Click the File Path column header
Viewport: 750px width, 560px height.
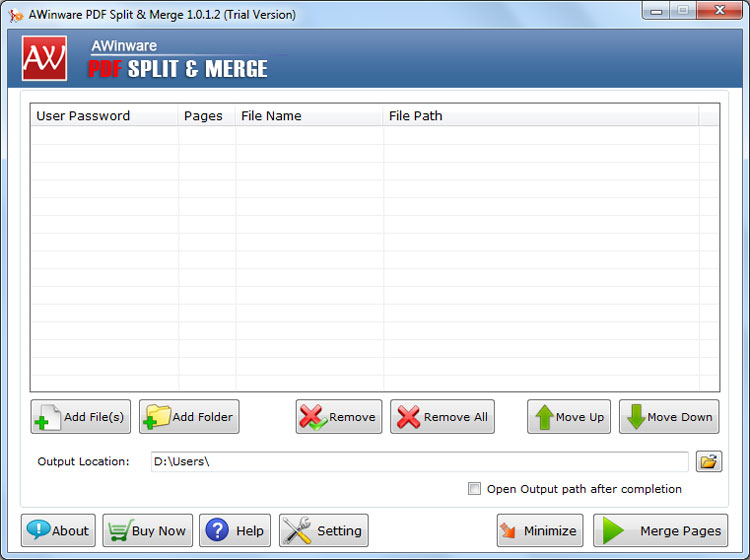pos(540,116)
